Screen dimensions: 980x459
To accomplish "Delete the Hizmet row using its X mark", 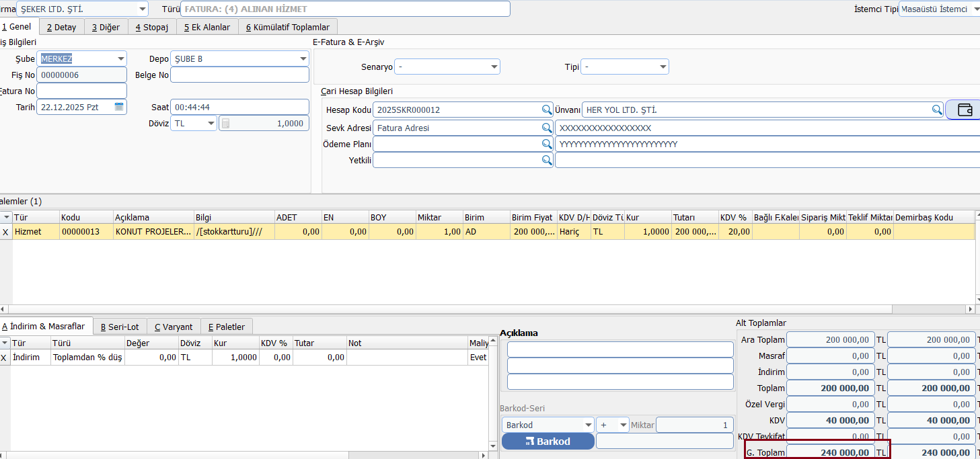I will [x=5, y=232].
